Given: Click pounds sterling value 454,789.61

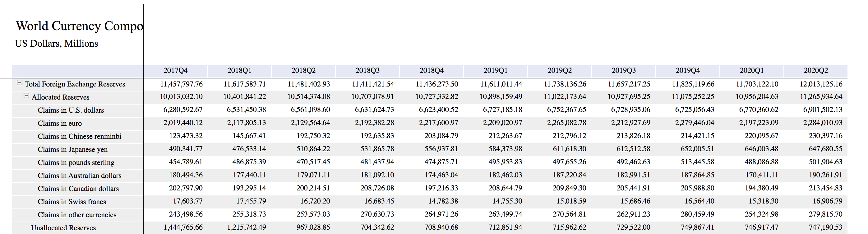Looking at the screenshot, I should [x=186, y=162].
